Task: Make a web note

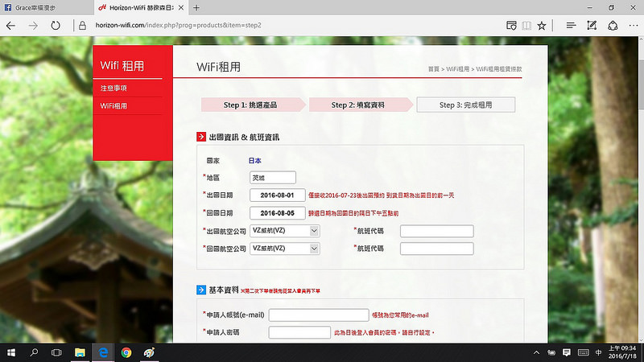Action: coord(592,26)
